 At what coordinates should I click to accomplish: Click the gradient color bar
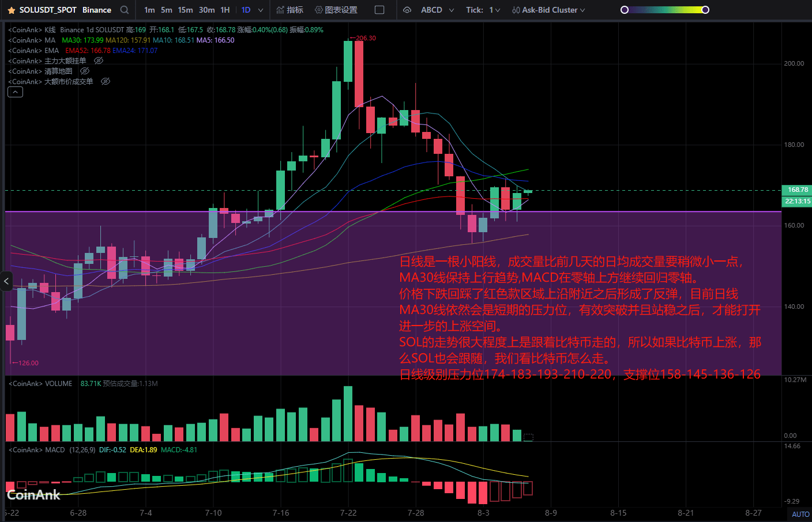pos(664,10)
